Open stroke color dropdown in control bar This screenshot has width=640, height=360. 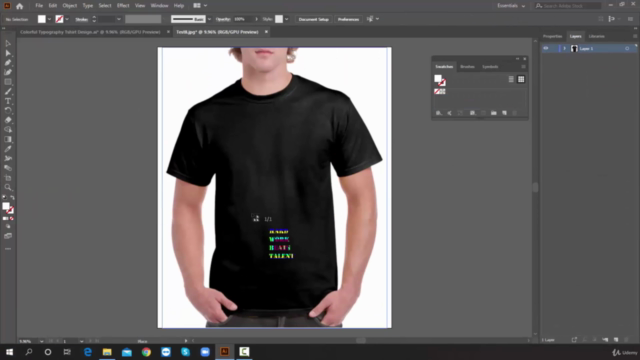[x=67, y=19]
